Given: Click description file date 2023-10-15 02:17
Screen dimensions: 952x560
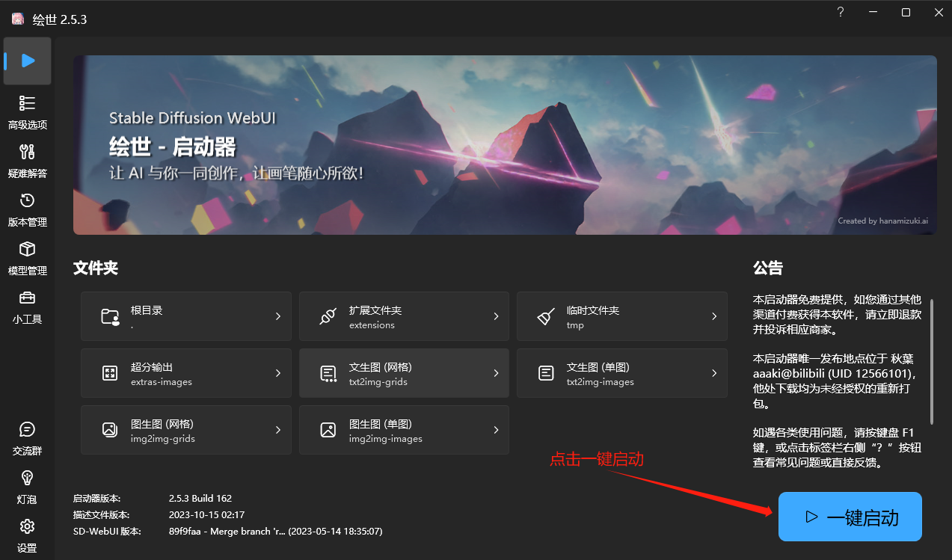Looking at the screenshot, I should coord(206,514).
